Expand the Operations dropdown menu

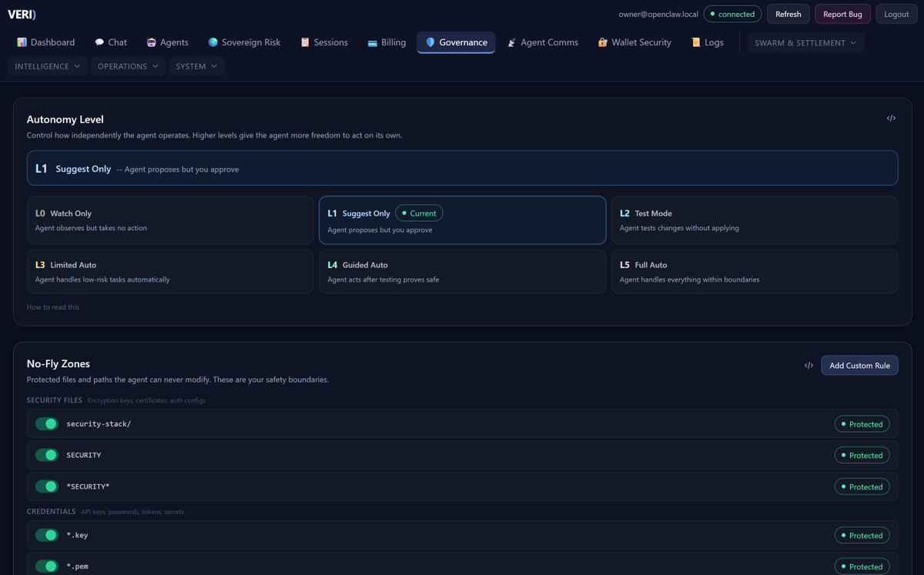click(x=128, y=66)
